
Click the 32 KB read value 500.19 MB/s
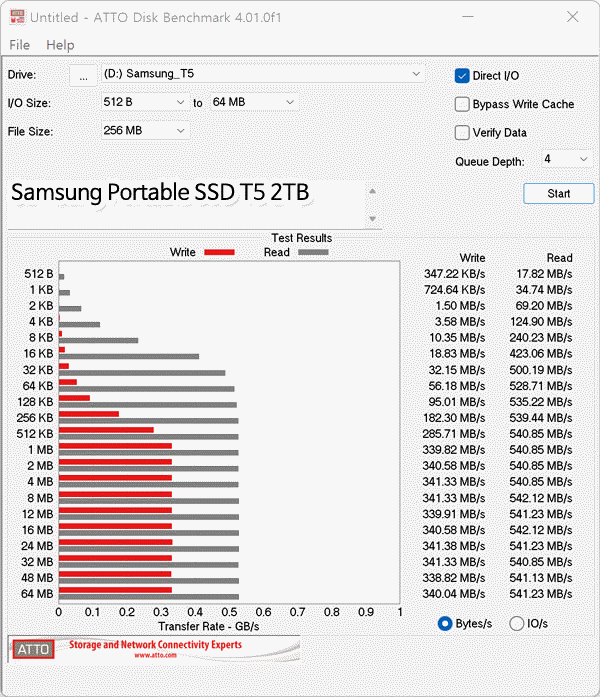[x=541, y=370]
